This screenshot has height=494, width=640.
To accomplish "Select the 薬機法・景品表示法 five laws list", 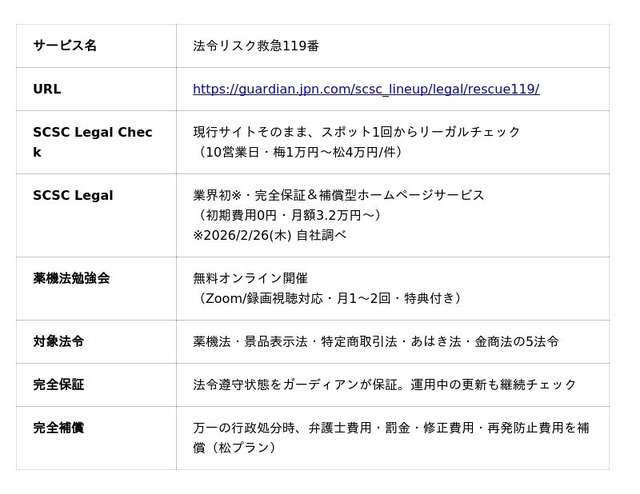I will point(375,341).
